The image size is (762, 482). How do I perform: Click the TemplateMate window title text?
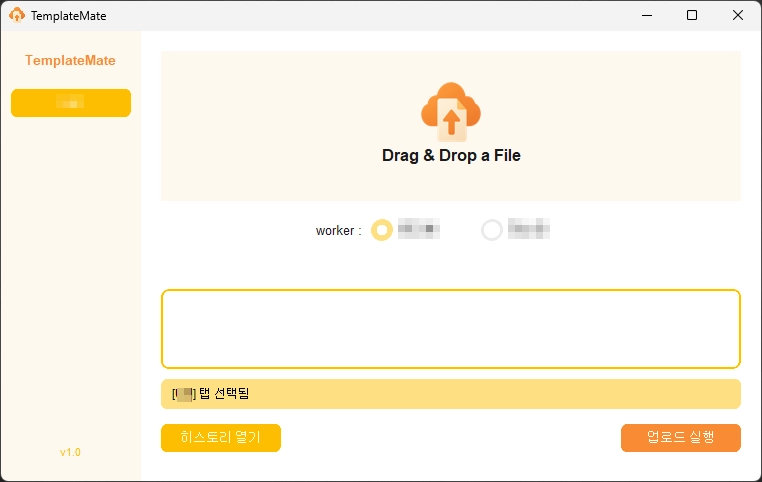68,16
